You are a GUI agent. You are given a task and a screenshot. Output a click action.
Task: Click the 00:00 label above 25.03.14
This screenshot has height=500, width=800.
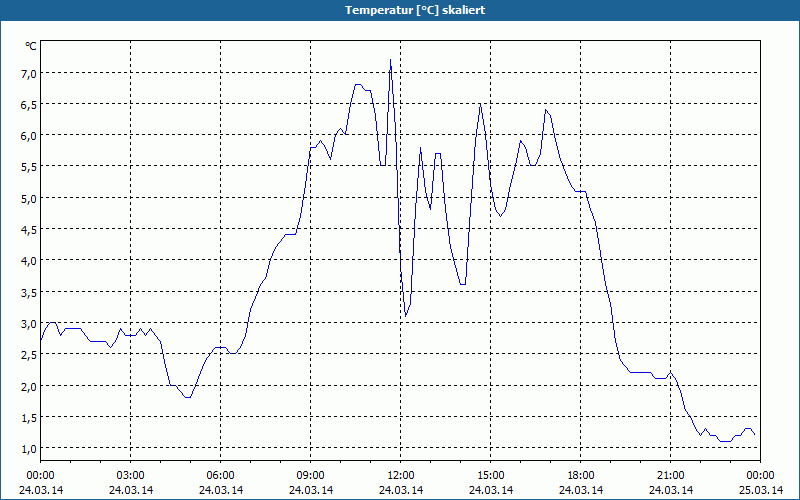760,476
